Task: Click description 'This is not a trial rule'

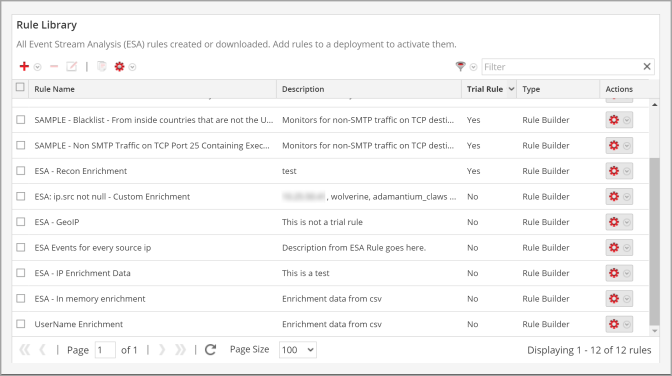Action: [x=322, y=222]
